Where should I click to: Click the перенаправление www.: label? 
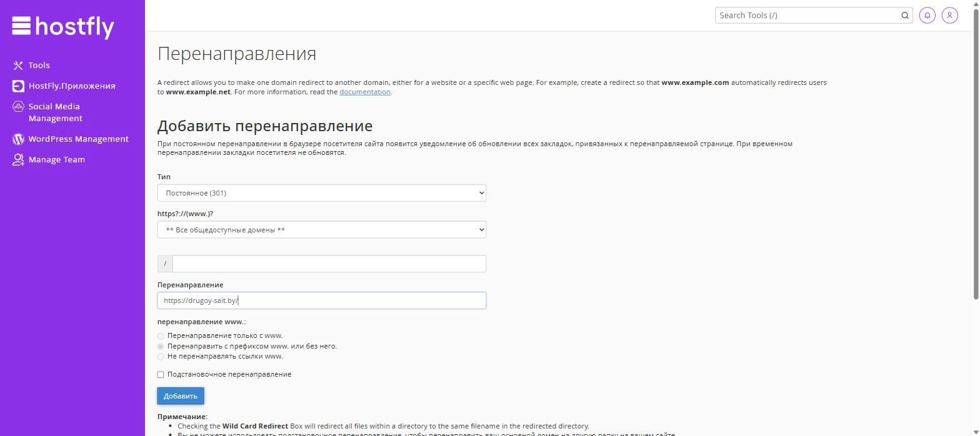point(201,322)
